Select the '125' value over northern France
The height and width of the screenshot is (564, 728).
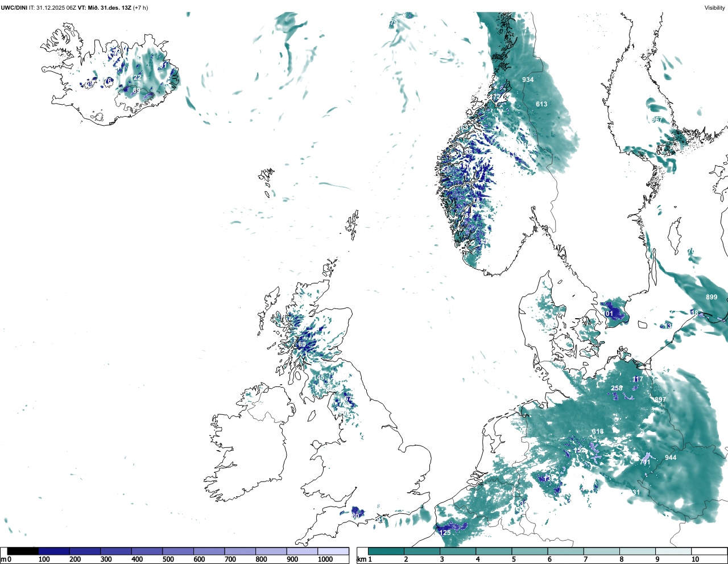(x=445, y=533)
